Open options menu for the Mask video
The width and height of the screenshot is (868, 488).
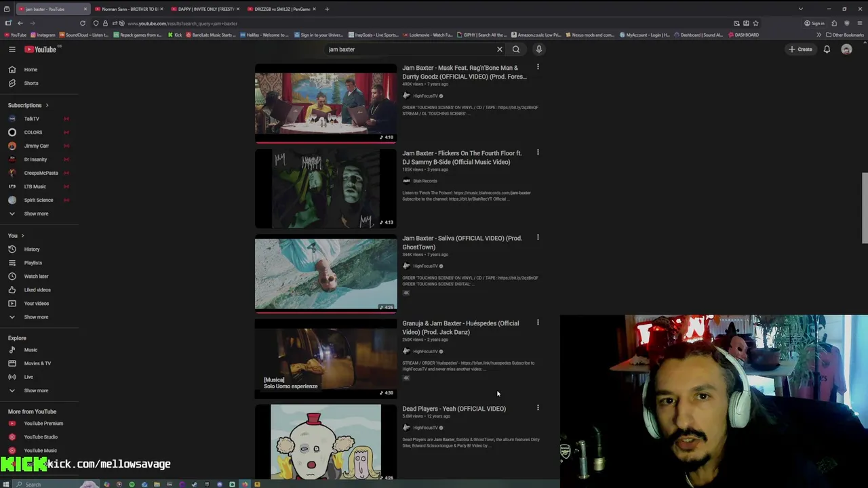click(x=538, y=67)
